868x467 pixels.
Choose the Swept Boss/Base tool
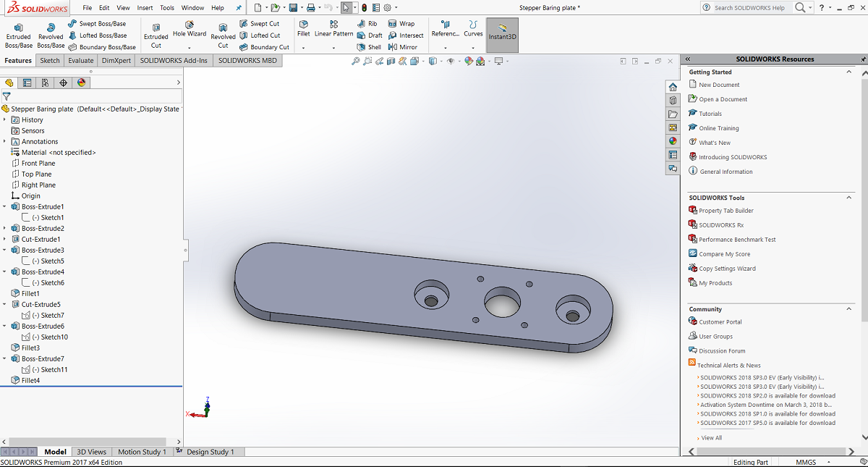point(97,24)
